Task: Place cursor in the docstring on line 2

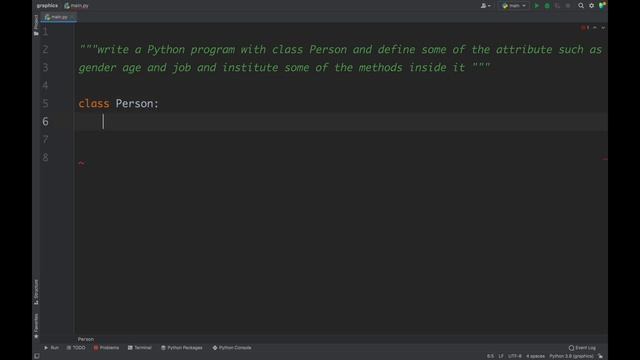Action: (x=340, y=50)
